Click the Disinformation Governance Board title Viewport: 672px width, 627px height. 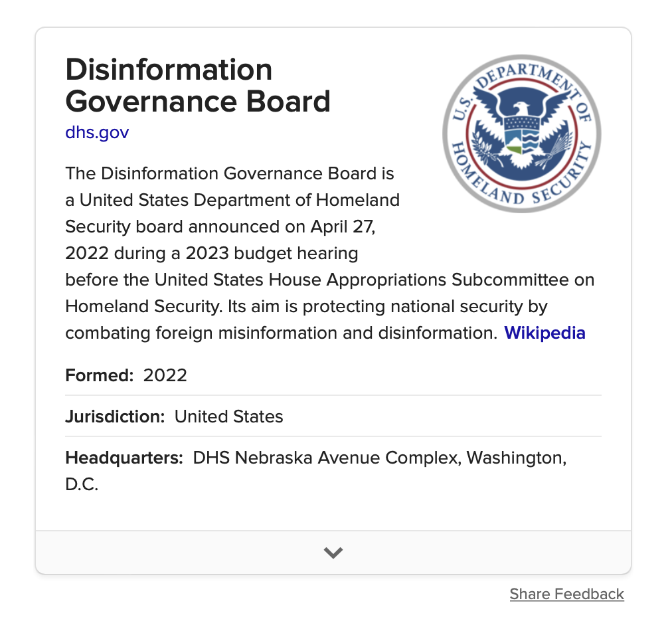tap(198, 85)
